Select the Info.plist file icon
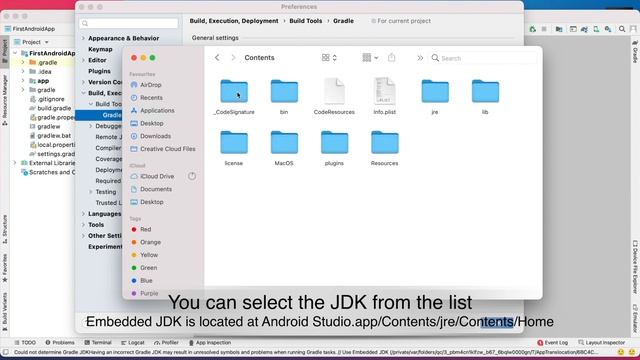Screen dimensions: 640x360 (x=384, y=91)
